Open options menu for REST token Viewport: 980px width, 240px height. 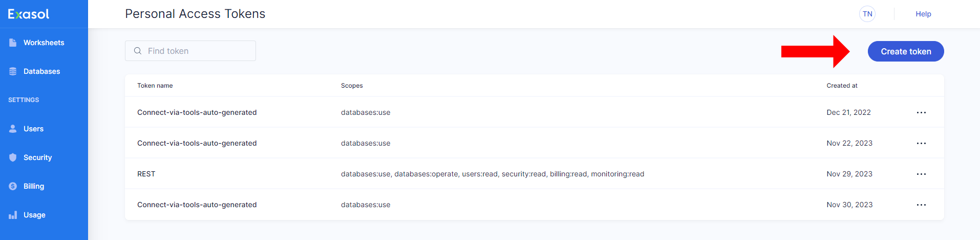tap(921, 174)
